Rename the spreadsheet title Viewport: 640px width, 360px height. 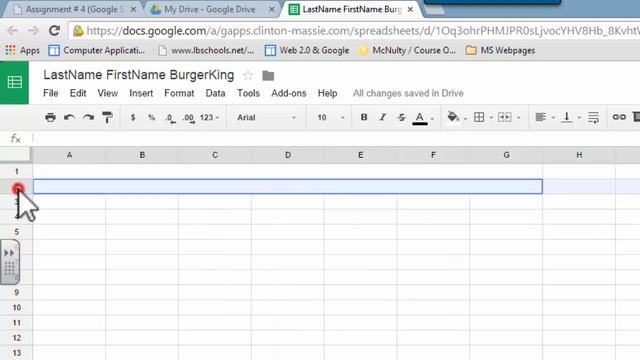coord(139,75)
